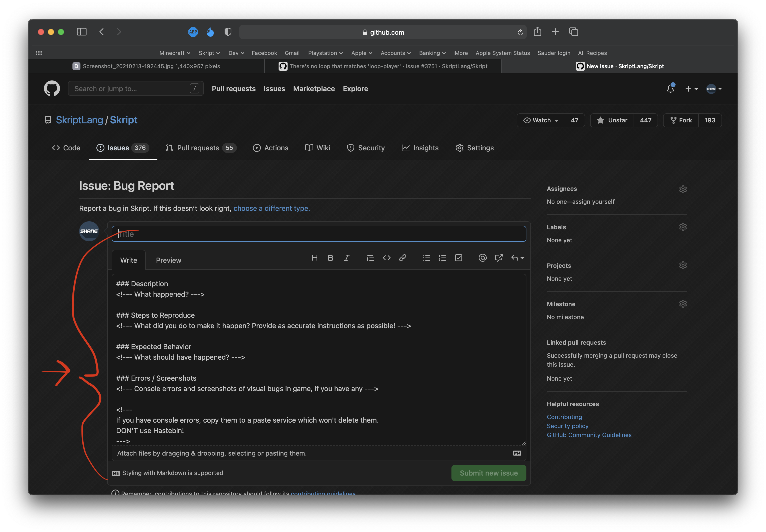Insert a task list checkbox item
Image resolution: width=766 pixels, height=532 pixels.
[x=459, y=258]
